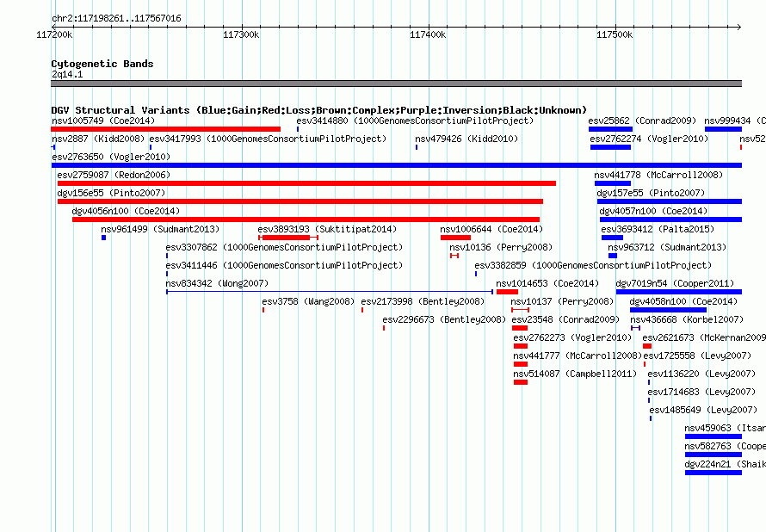This screenshot has width=766, height=532.
Task: Click the small blue nsv961499 gain marker
Action: click(103, 238)
